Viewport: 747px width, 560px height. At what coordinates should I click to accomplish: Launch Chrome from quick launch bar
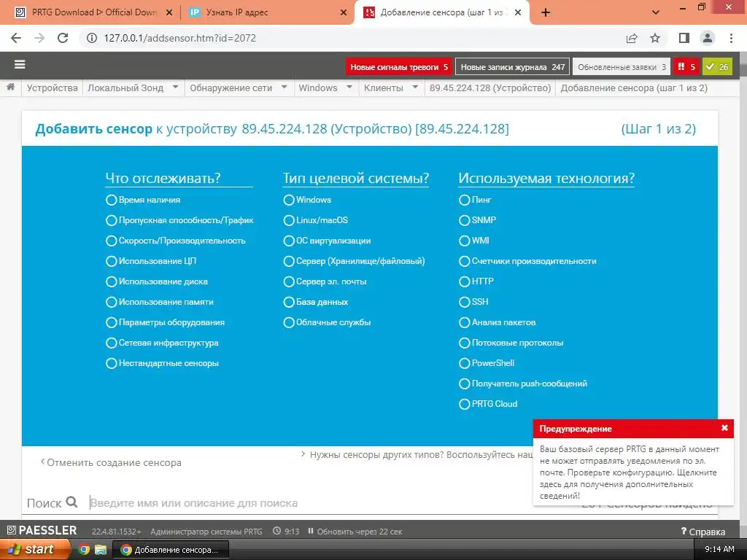[84, 550]
